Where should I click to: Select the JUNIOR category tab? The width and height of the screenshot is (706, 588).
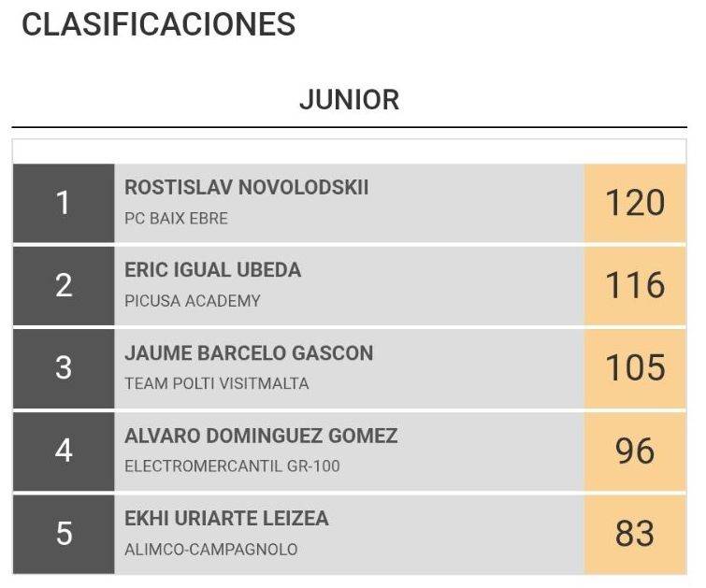pos(349,99)
